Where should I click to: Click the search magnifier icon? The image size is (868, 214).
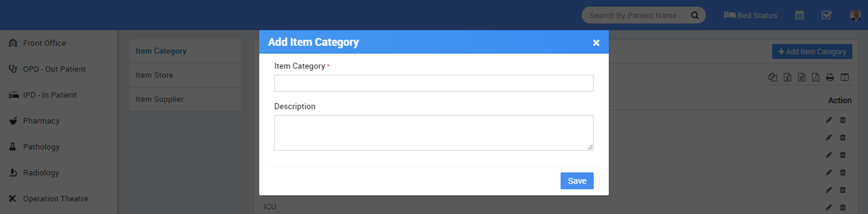(x=695, y=15)
